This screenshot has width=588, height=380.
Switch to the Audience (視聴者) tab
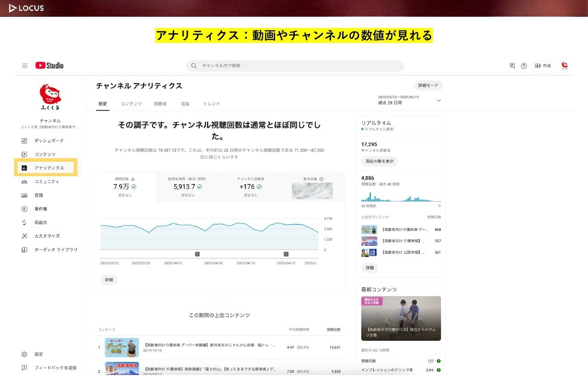point(160,104)
